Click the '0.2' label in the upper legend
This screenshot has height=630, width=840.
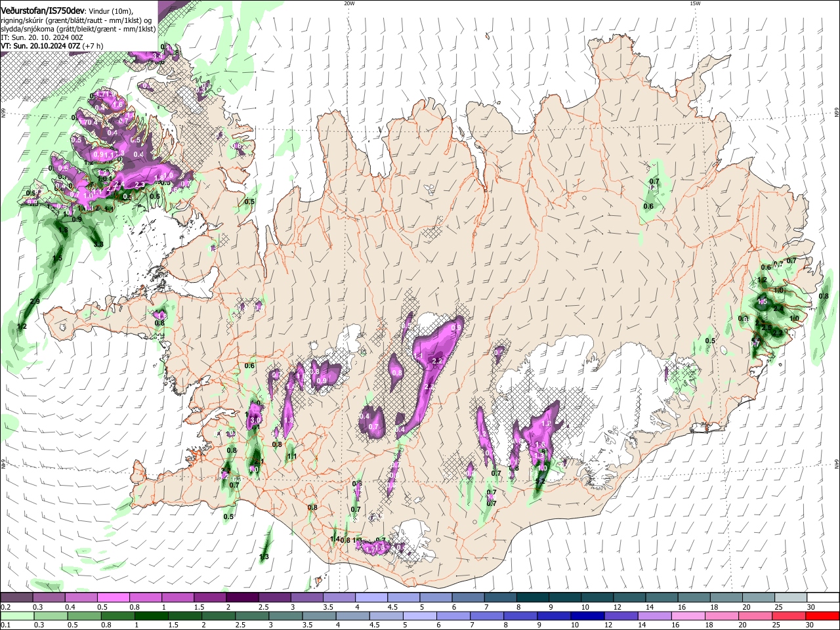(x=5, y=607)
